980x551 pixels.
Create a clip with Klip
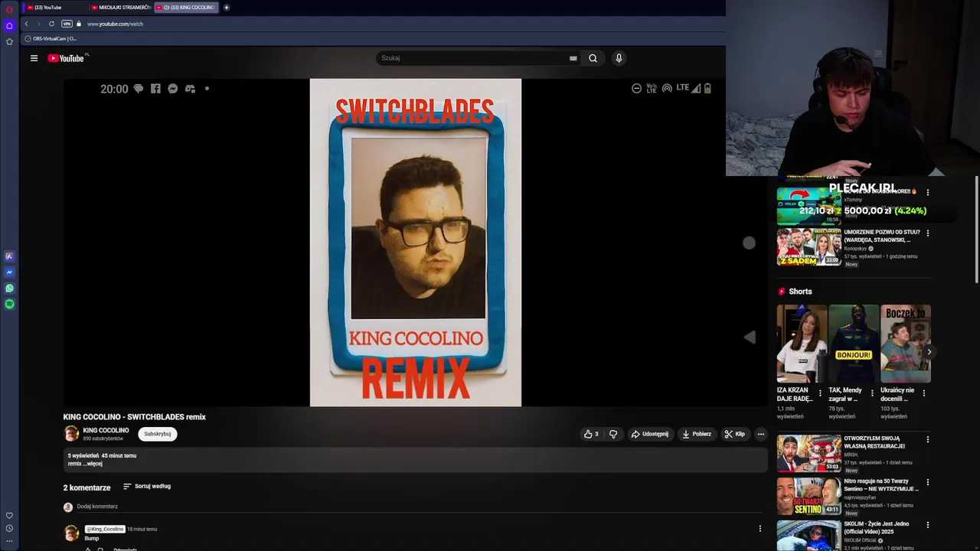point(734,434)
